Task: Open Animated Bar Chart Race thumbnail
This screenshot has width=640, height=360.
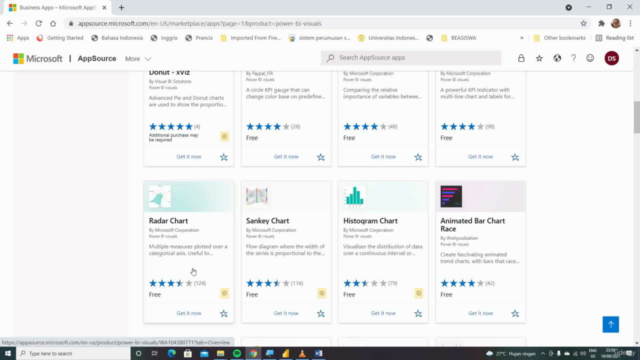Action: 451,196
